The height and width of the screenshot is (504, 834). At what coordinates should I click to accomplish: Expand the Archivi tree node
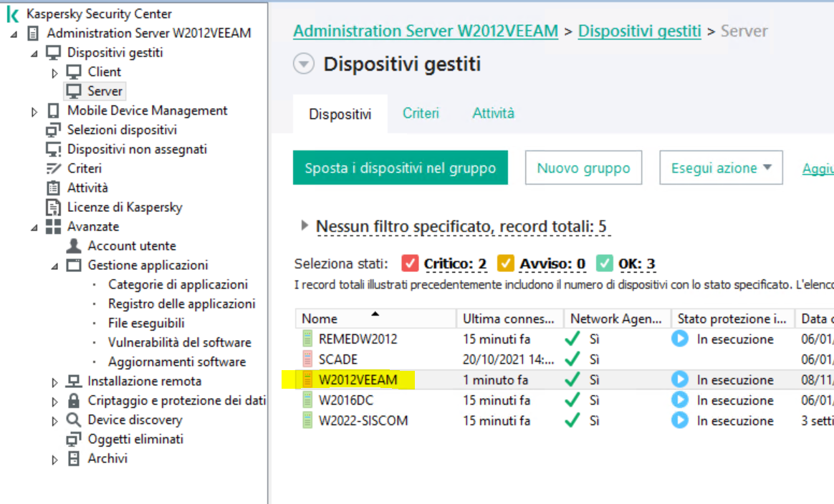tap(54, 460)
